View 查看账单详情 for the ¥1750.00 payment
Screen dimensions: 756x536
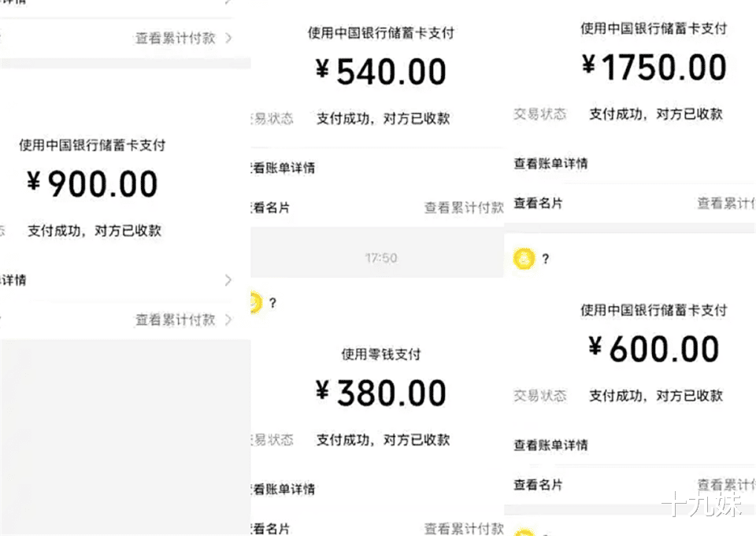pyautogui.click(x=550, y=164)
